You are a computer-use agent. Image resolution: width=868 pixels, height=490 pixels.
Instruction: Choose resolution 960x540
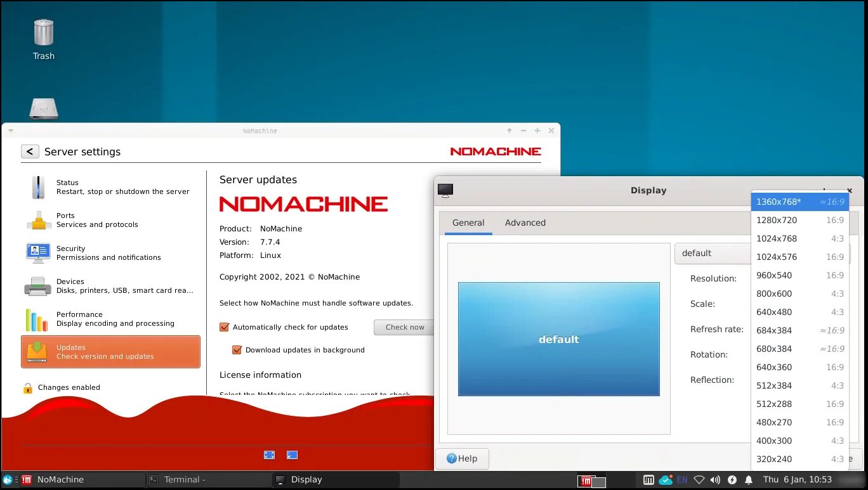tap(799, 275)
